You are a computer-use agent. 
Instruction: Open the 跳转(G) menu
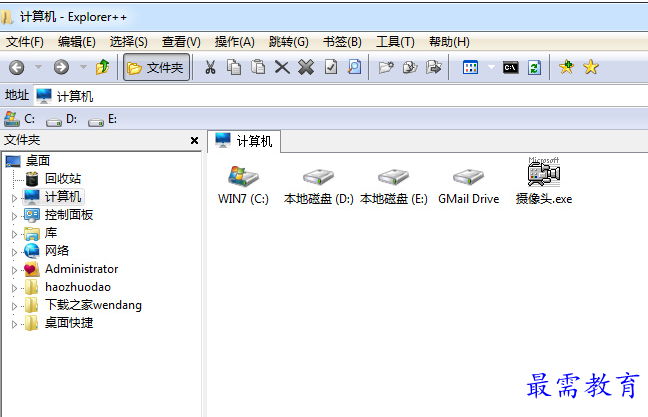coord(288,42)
